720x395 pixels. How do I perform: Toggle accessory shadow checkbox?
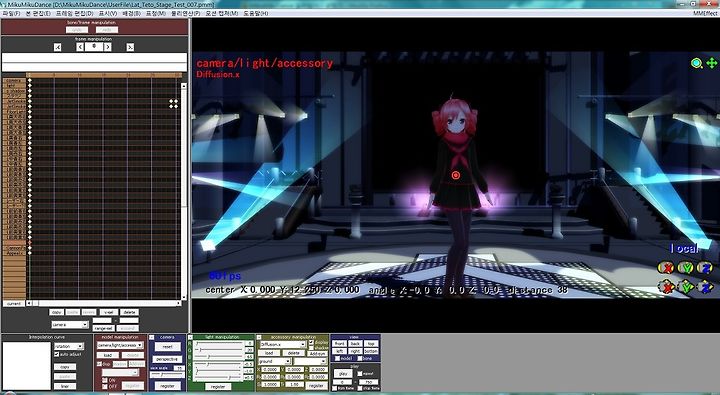311,348
